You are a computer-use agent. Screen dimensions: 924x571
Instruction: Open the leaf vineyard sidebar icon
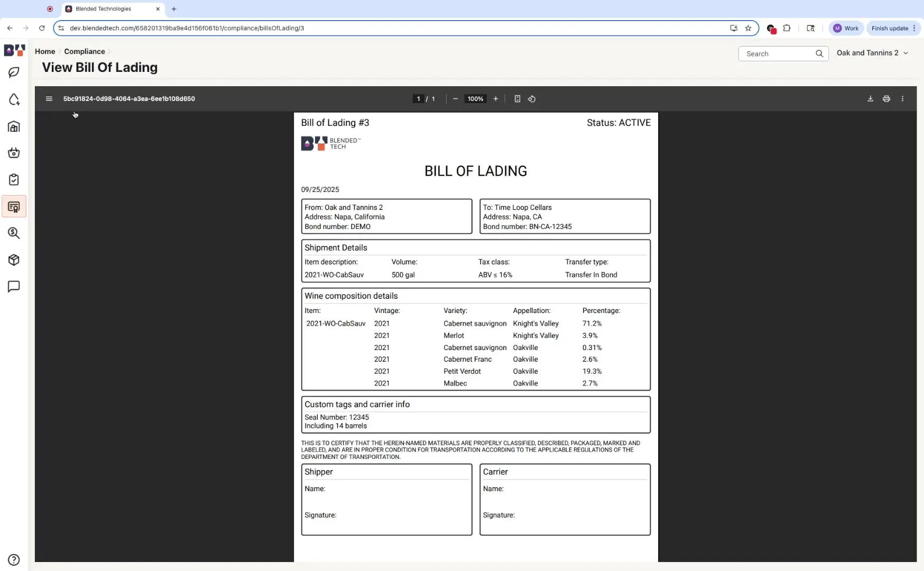(14, 72)
